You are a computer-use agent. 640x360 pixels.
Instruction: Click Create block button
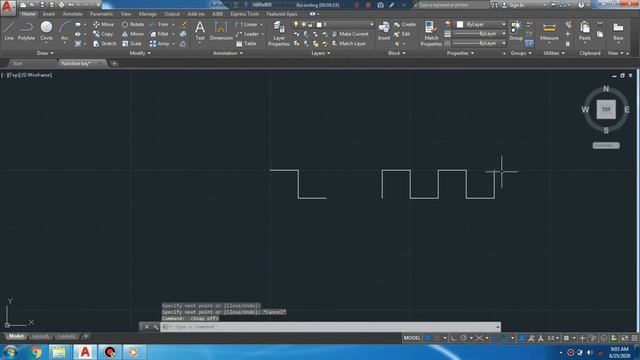(405, 24)
